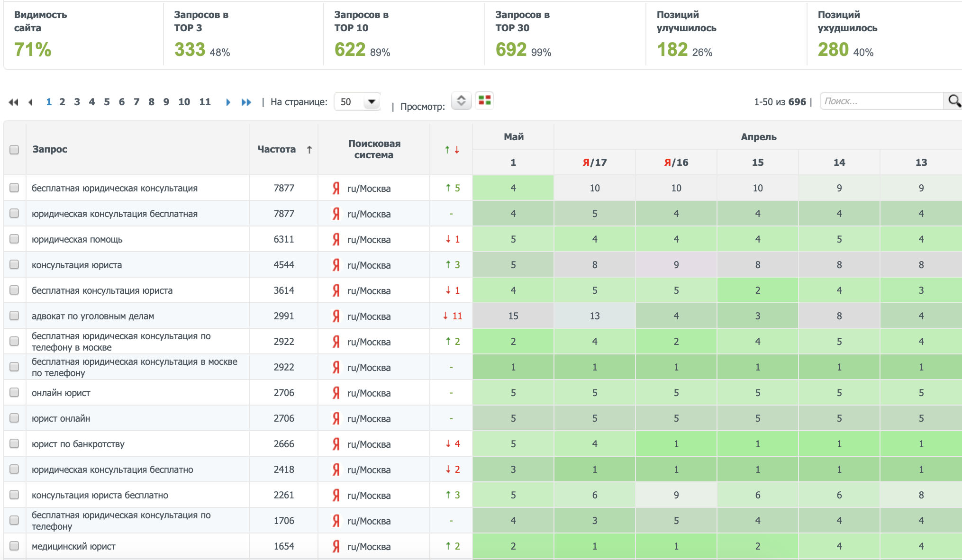Click the search magnifier icon

(x=953, y=101)
